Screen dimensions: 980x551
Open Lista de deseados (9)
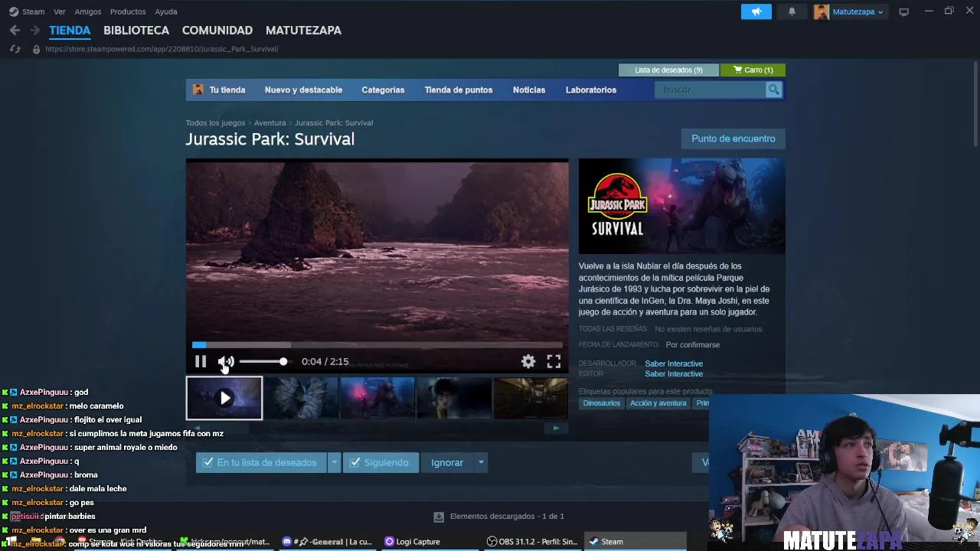coord(668,70)
